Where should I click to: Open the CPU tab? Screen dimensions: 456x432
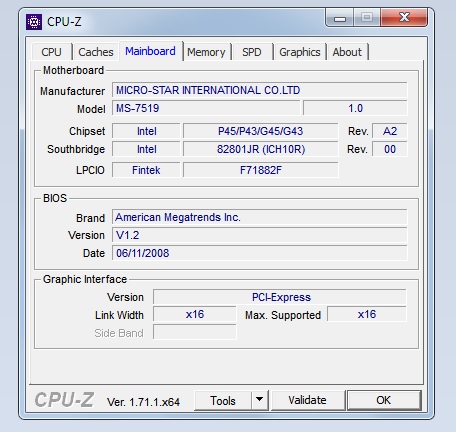[x=52, y=52]
